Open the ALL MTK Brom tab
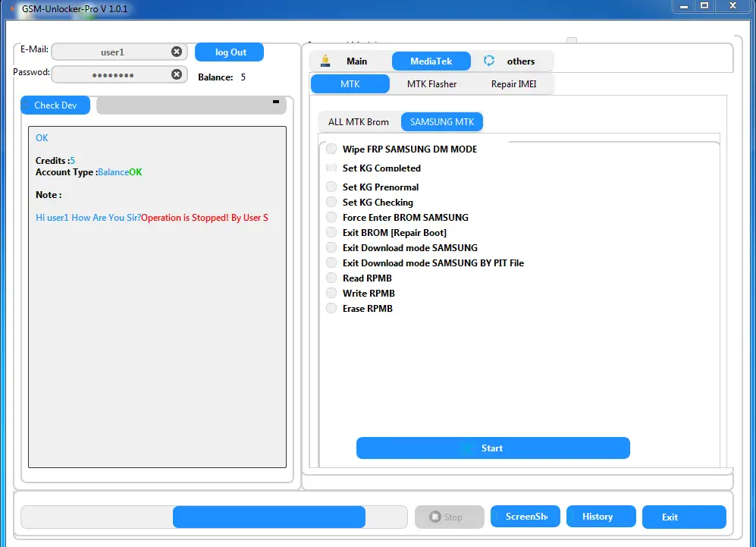This screenshot has width=756, height=547. click(x=359, y=122)
